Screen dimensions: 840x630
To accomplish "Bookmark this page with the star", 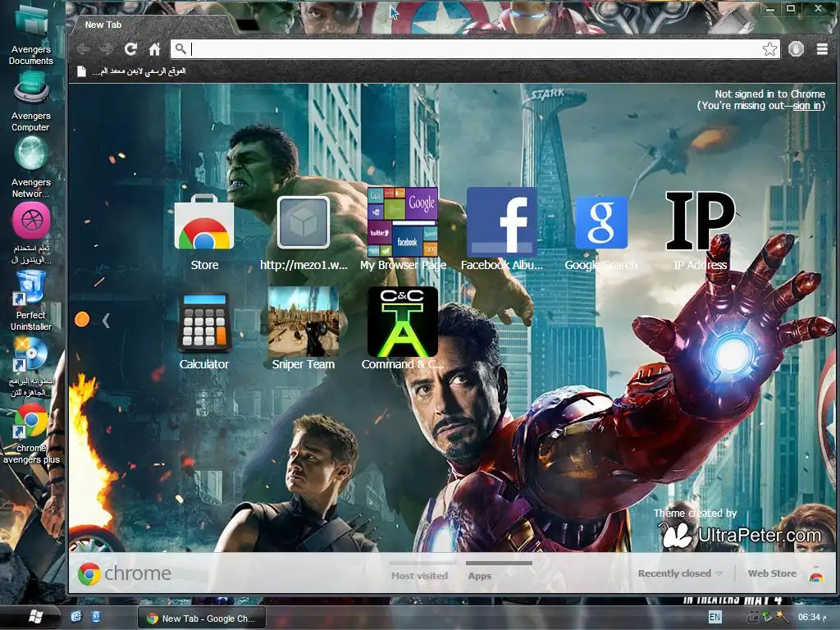I will coord(769,49).
